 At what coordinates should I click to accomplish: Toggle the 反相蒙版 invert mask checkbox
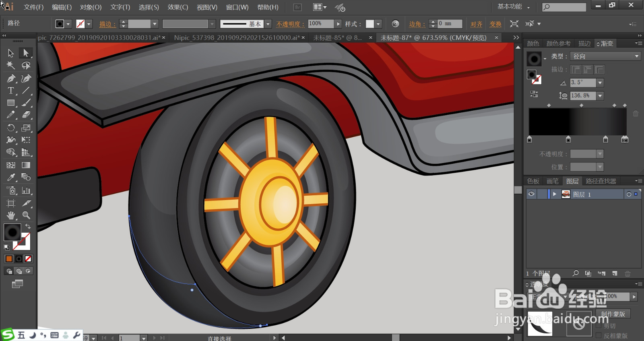[599, 335]
